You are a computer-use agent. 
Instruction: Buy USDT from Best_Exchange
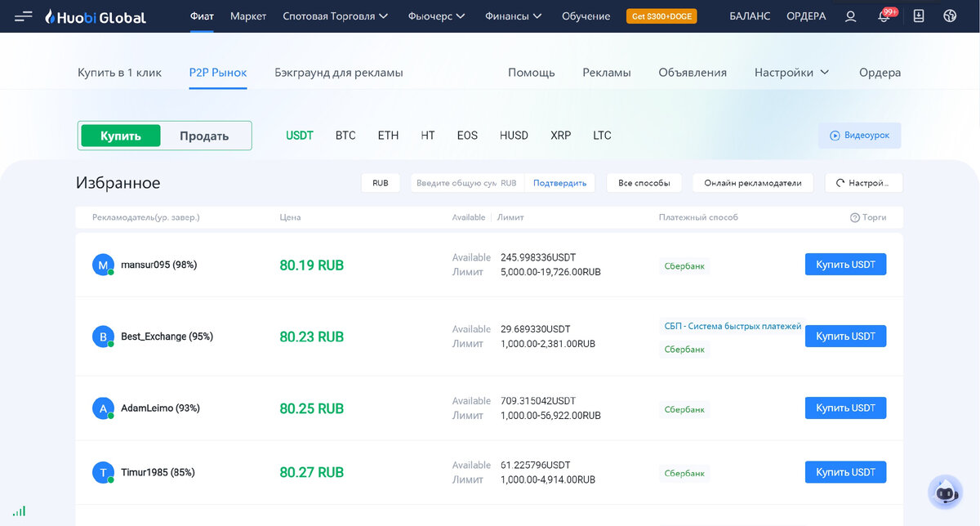(845, 337)
